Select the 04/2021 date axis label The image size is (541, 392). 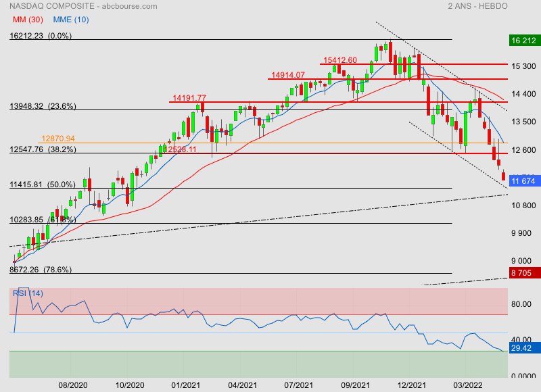point(242,385)
